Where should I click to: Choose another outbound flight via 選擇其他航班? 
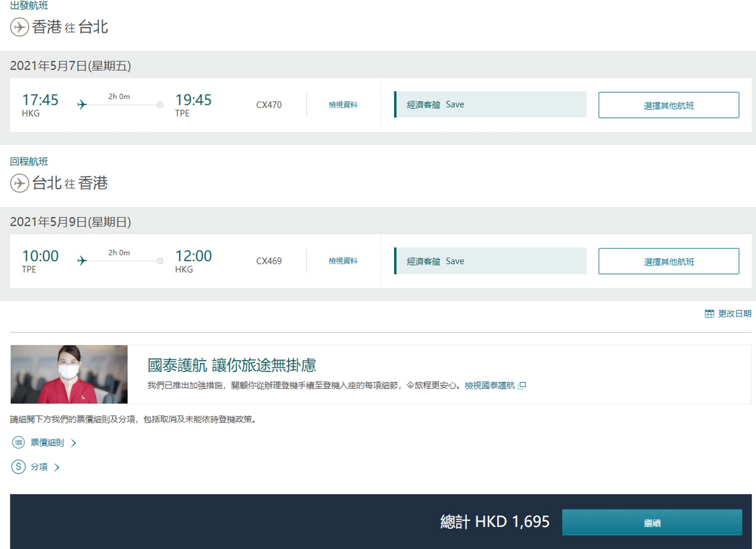pyautogui.click(x=669, y=105)
